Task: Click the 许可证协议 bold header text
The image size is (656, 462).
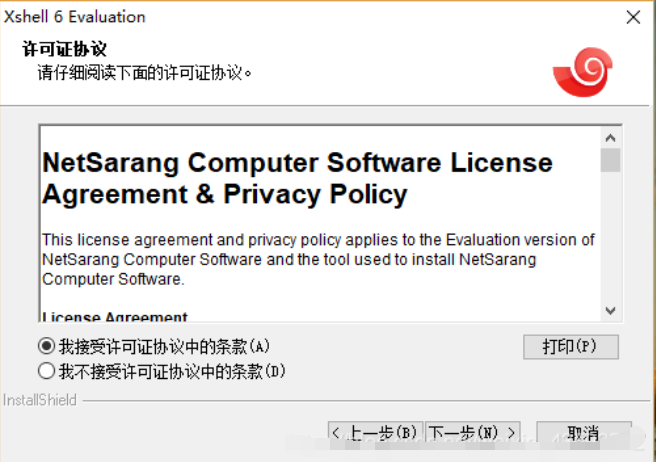Action: [x=64, y=49]
